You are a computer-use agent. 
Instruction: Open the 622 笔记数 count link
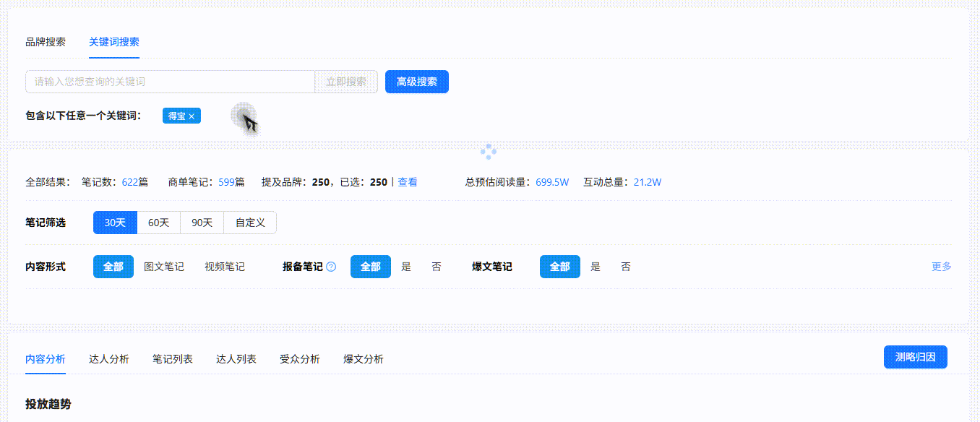[130, 182]
